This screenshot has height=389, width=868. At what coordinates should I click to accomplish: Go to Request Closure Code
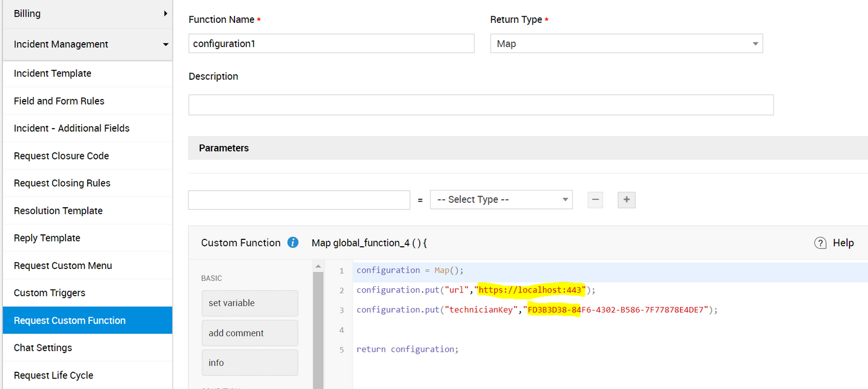tap(61, 156)
